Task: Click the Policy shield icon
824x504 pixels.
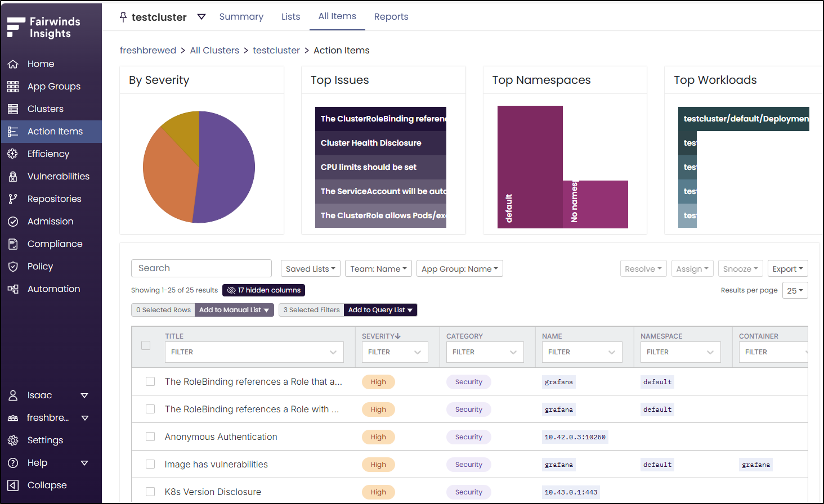Action: 13,267
